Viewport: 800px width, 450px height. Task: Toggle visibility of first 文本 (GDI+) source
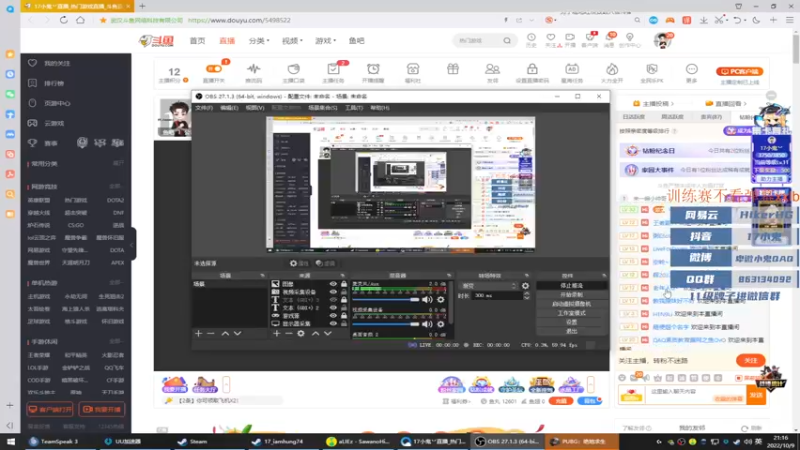tap(333, 300)
